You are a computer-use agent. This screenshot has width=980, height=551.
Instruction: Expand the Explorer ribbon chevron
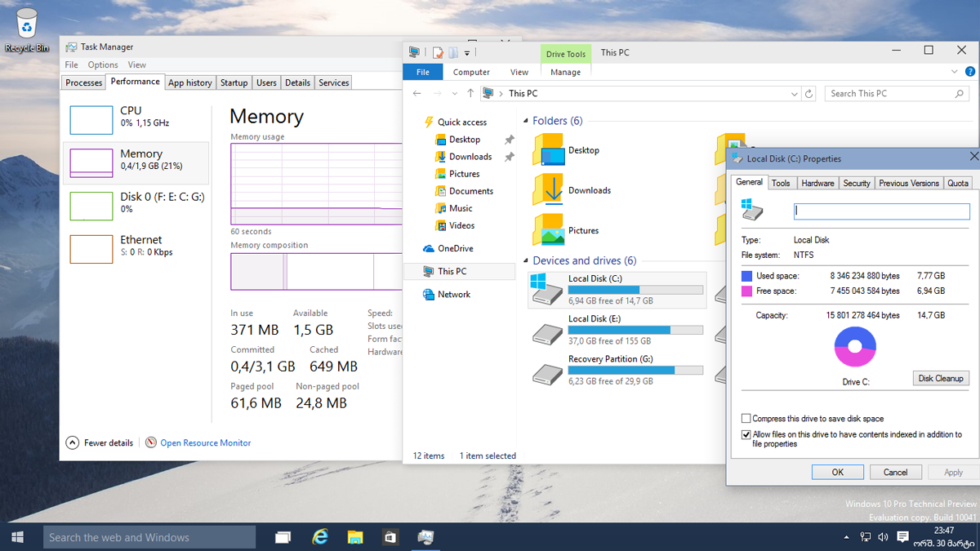point(955,72)
